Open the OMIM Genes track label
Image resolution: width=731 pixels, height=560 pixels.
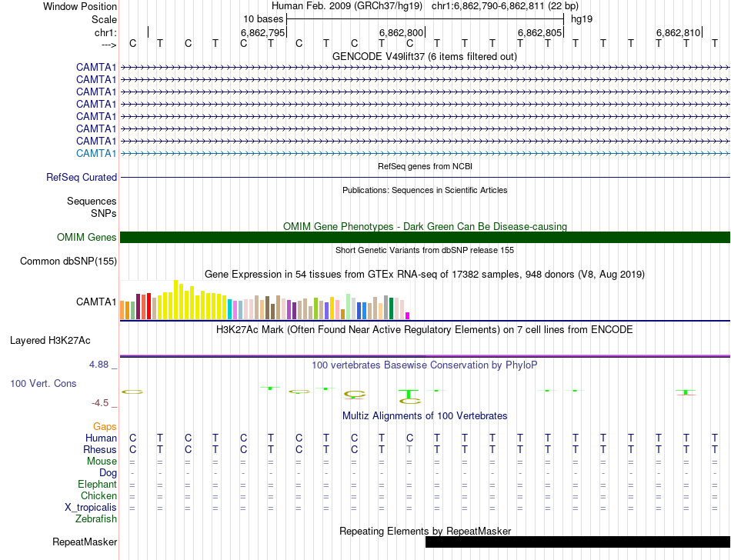[x=87, y=238]
